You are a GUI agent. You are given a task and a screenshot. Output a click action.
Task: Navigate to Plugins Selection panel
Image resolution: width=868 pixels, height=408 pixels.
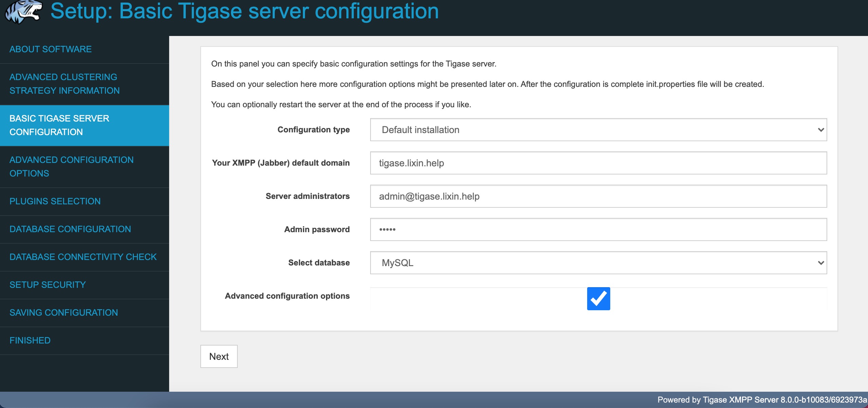click(55, 202)
